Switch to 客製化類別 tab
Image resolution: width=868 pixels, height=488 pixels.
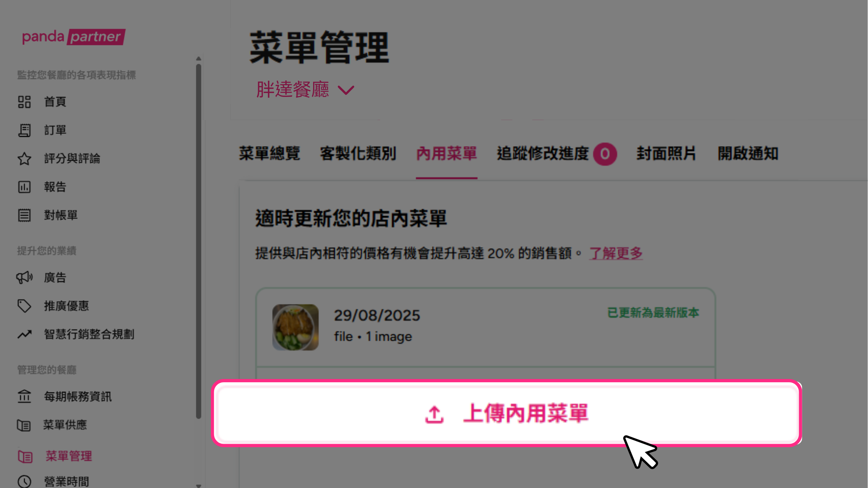coord(358,154)
